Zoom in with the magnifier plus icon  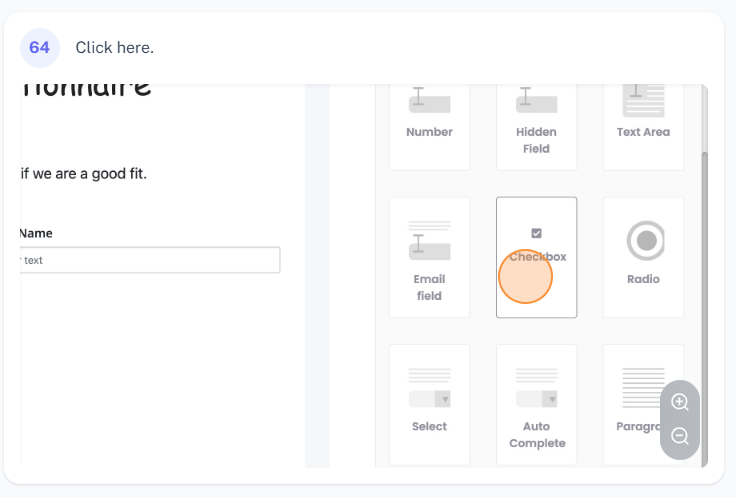coord(680,402)
